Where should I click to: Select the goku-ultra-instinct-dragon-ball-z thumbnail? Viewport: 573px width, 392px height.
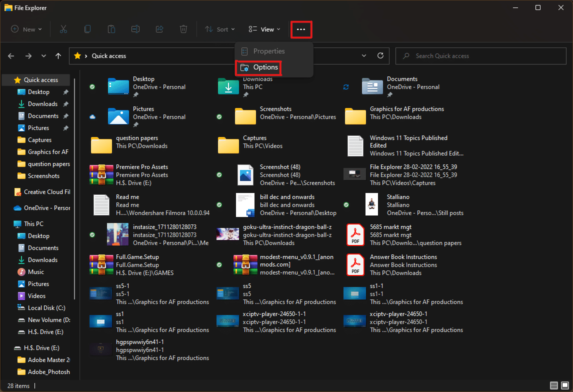[227, 235]
